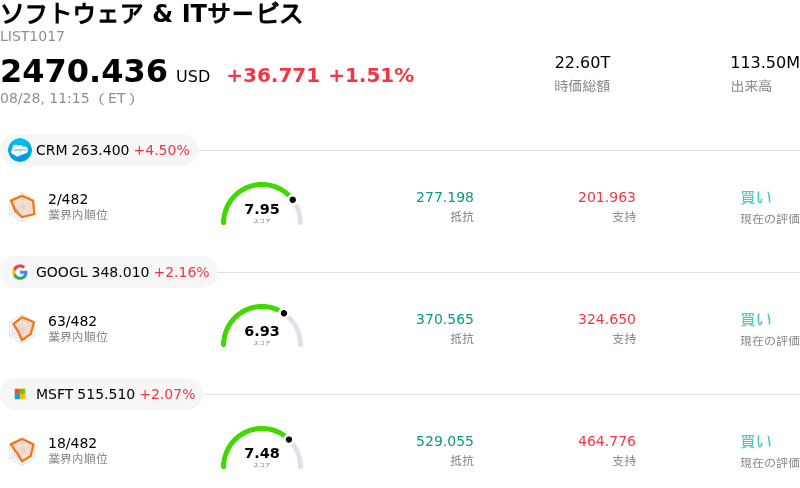Screen dimensions: 800x488
Task: Open the radar chart icon beside 63/482
Action: [22, 329]
